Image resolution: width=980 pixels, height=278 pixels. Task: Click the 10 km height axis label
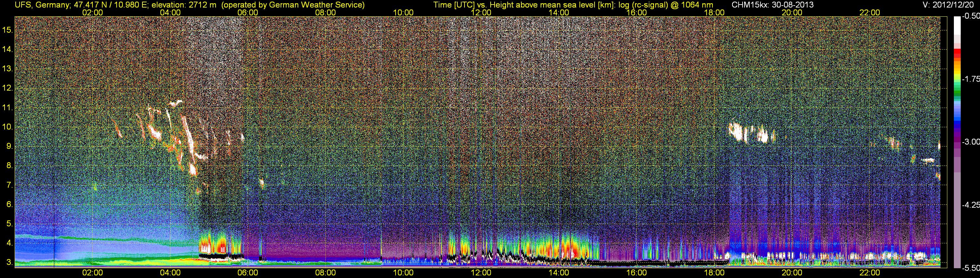point(7,127)
